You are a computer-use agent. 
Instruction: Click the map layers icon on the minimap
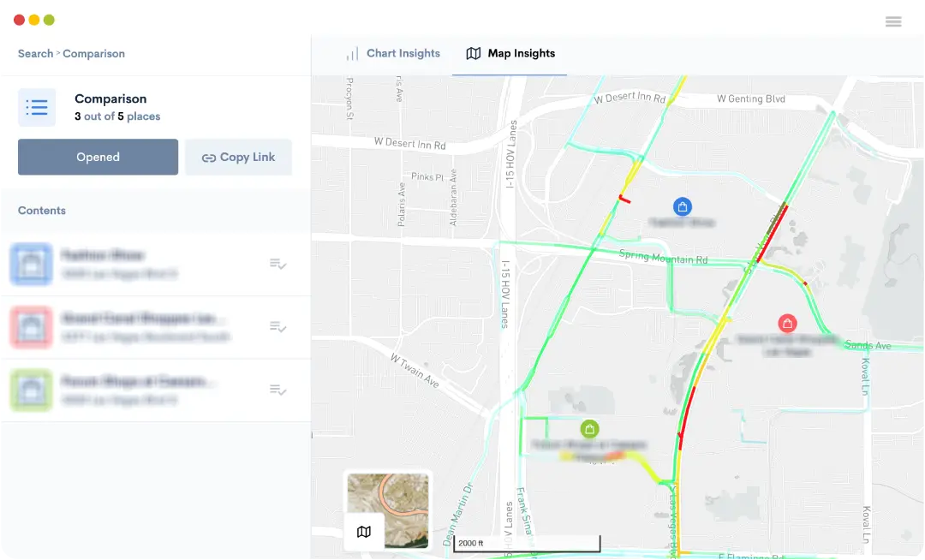tap(364, 532)
